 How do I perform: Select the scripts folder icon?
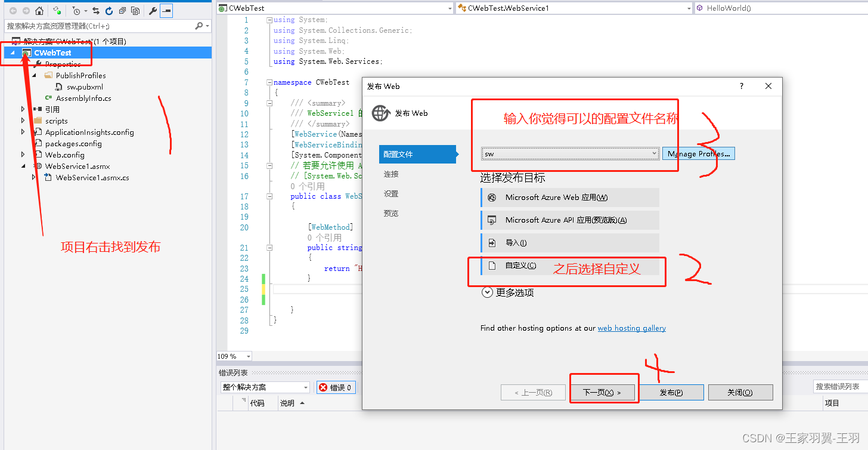[x=38, y=121]
